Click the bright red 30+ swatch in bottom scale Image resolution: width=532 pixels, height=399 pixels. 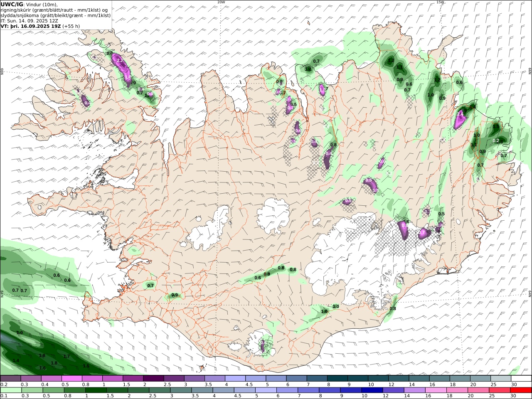(x=520, y=390)
